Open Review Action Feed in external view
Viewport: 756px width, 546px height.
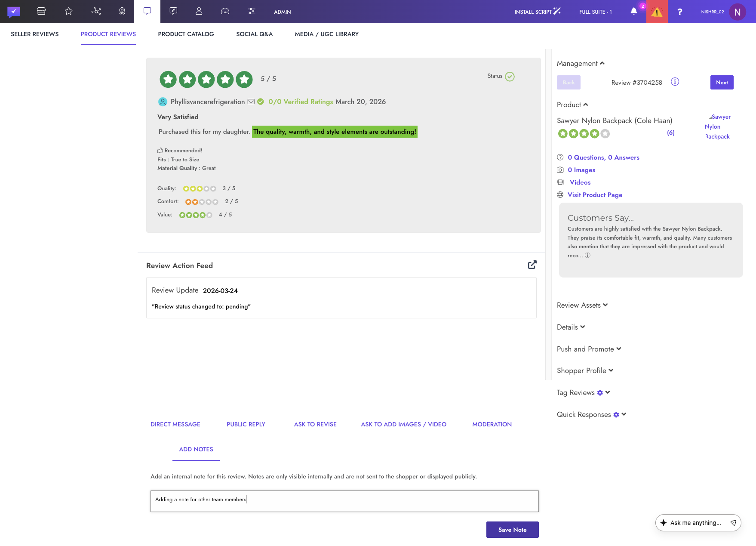[x=532, y=265]
